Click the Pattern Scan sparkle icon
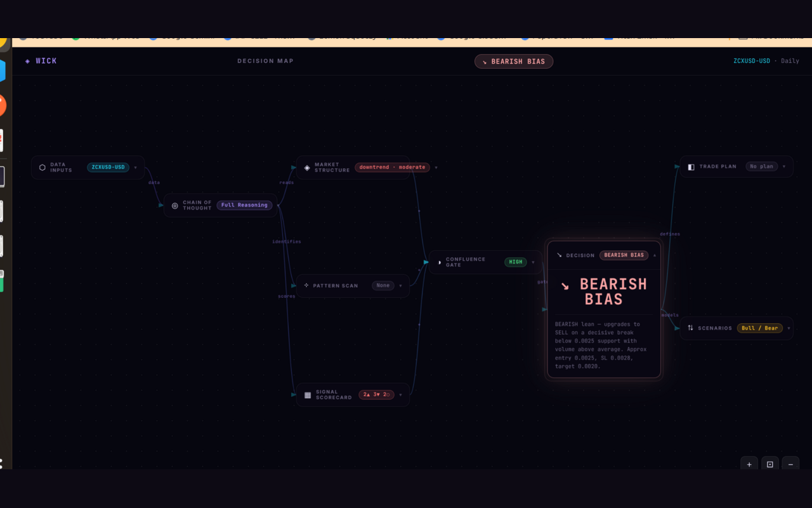The image size is (812, 508). [306, 286]
